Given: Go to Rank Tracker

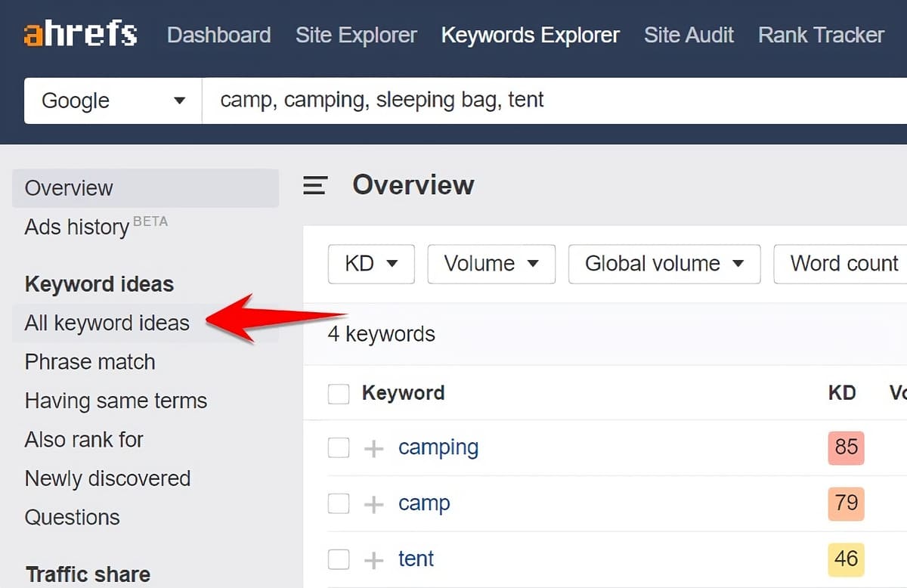Looking at the screenshot, I should [821, 35].
